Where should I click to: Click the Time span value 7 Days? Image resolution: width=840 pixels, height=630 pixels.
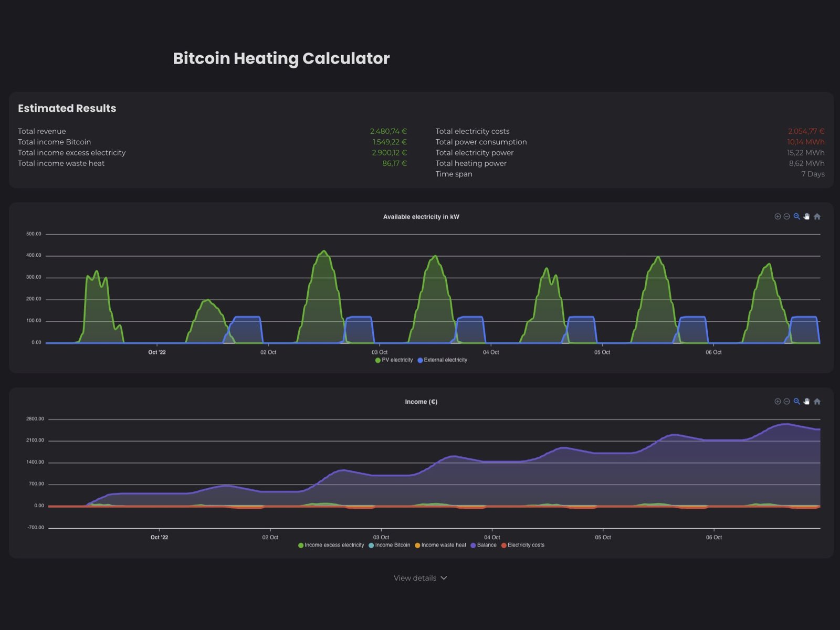[813, 174]
